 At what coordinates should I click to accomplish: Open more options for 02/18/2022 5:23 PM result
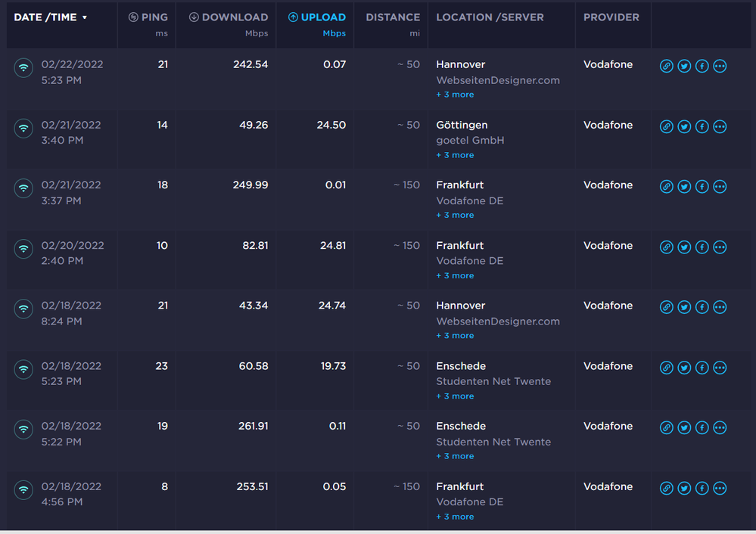click(720, 368)
